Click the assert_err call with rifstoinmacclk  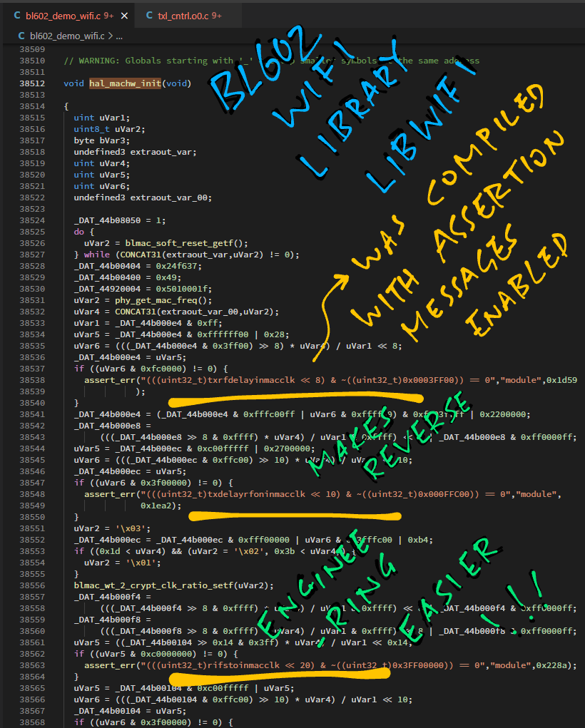pyautogui.click(x=107, y=665)
